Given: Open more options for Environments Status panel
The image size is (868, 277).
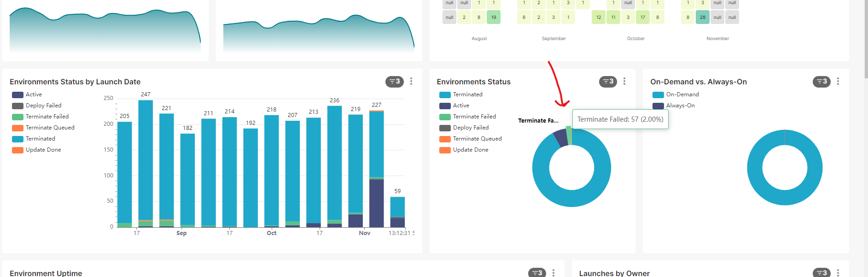Looking at the screenshot, I should (624, 82).
